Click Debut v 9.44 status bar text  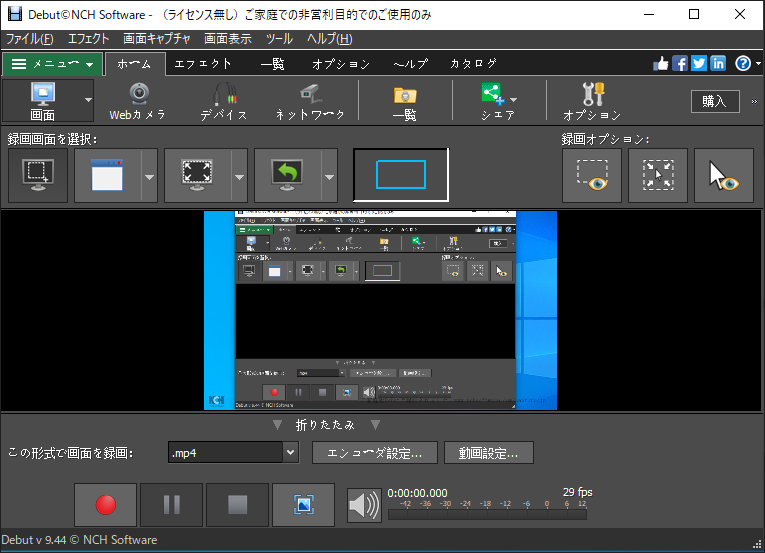click(x=79, y=540)
